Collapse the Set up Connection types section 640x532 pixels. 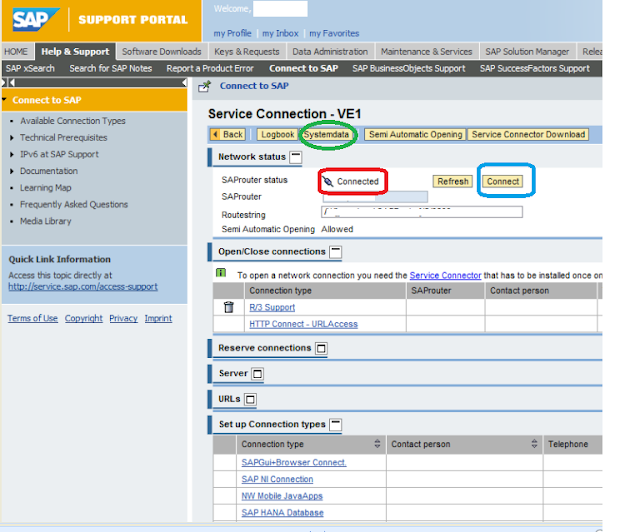(x=336, y=424)
